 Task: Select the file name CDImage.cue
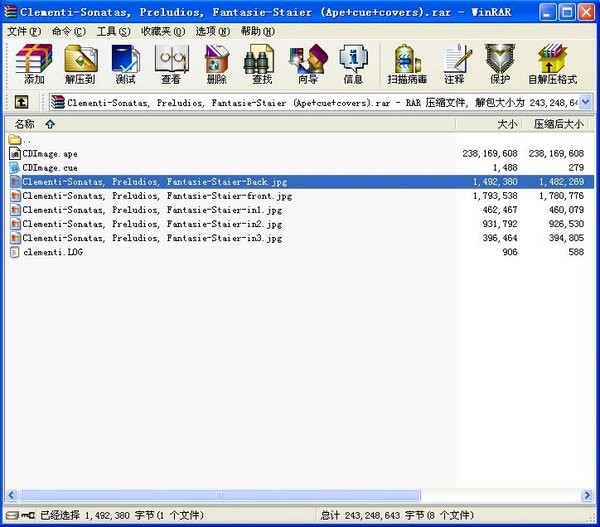(50, 168)
